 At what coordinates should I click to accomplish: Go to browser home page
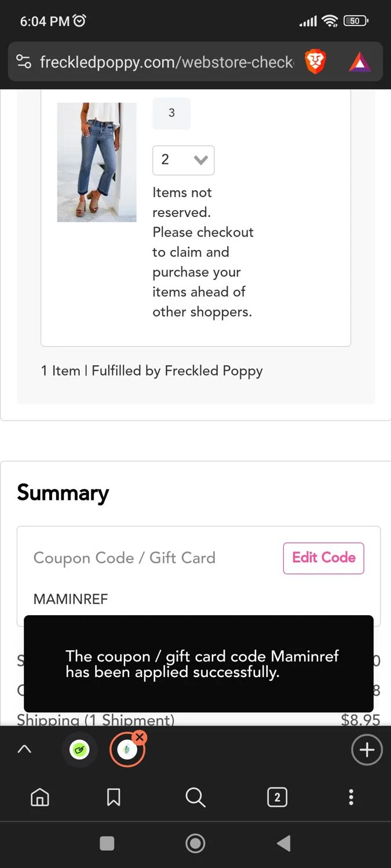tap(40, 797)
